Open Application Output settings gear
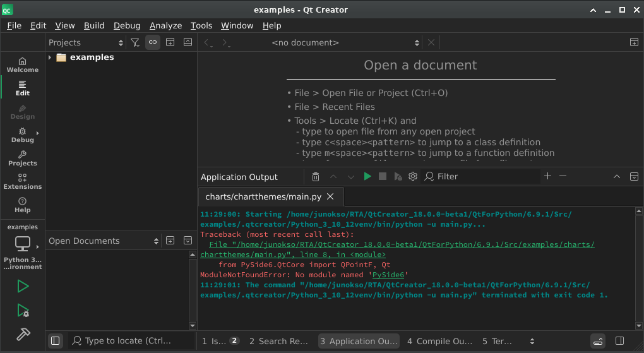The height and width of the screenshot is (353, 644). pos(413,176)
